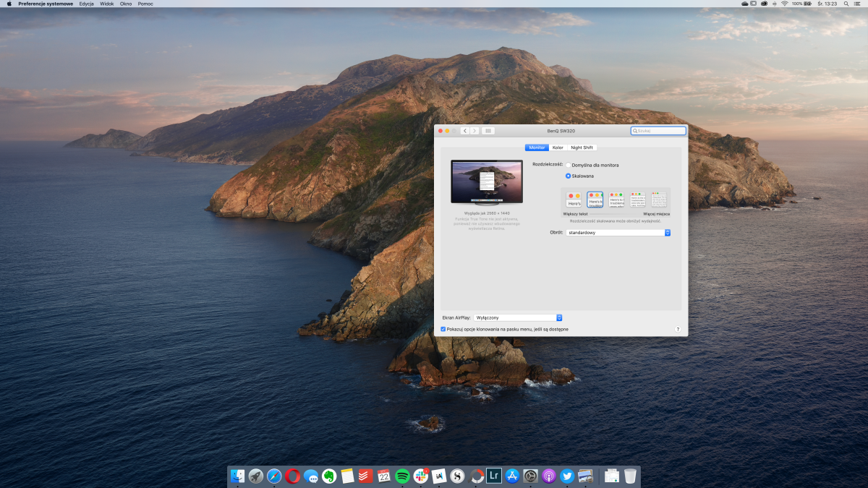Open Todoist red icon in Dock
Viewport: 868px width, 488px height.
click(366, 476)
